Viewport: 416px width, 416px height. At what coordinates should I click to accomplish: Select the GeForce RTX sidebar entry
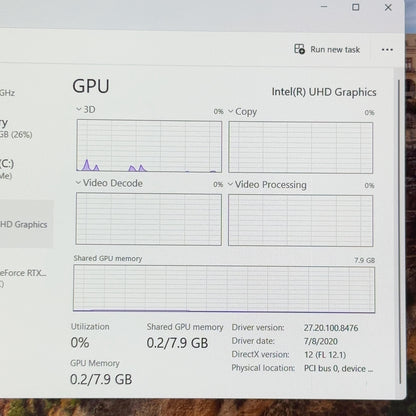click(x=23, y=278)
